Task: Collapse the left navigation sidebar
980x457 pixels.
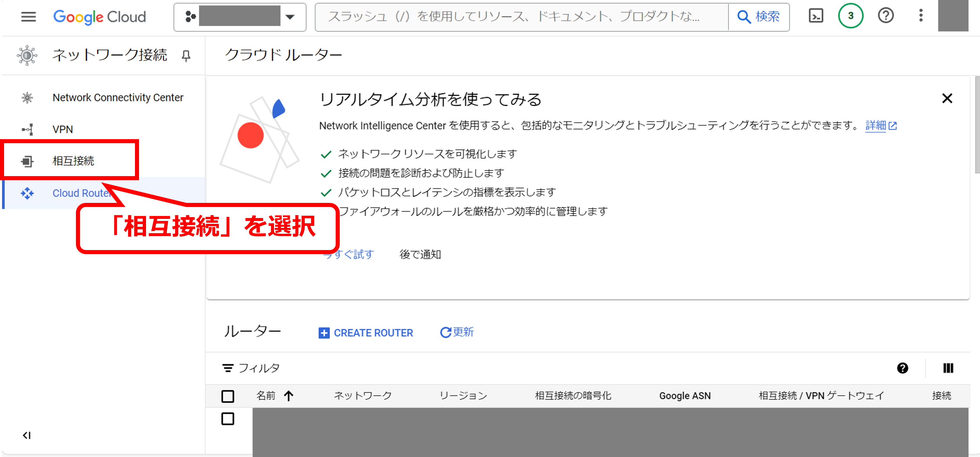Action: pyautogui.click(x=27, y=435)
